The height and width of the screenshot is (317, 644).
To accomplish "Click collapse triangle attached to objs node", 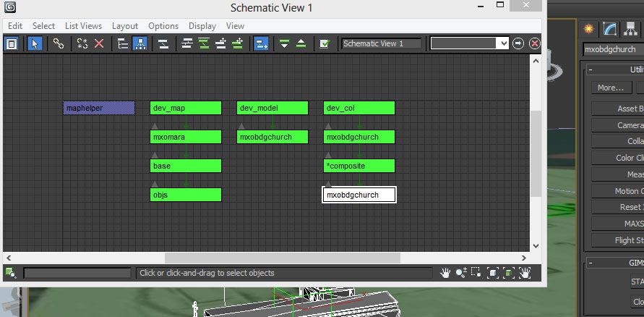I will pyautogui.click(x=155, y=184).
